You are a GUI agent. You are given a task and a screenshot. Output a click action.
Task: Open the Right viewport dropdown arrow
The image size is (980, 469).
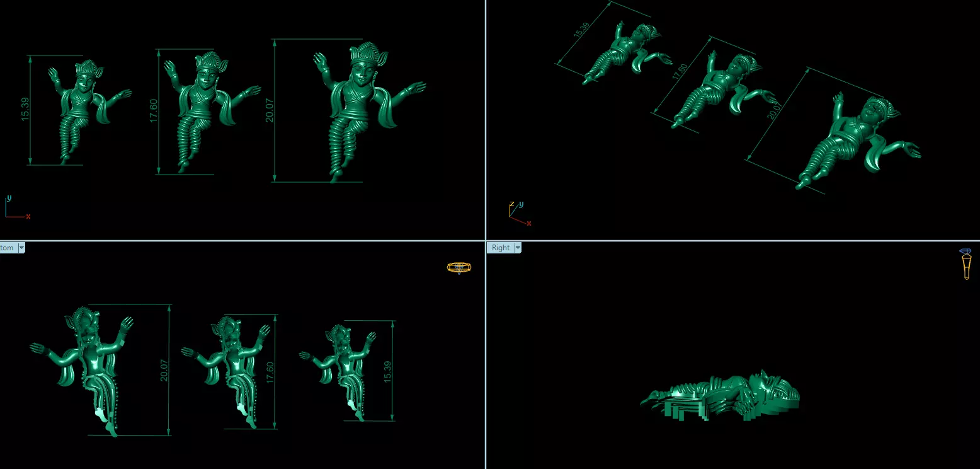(x=518, y=248)
